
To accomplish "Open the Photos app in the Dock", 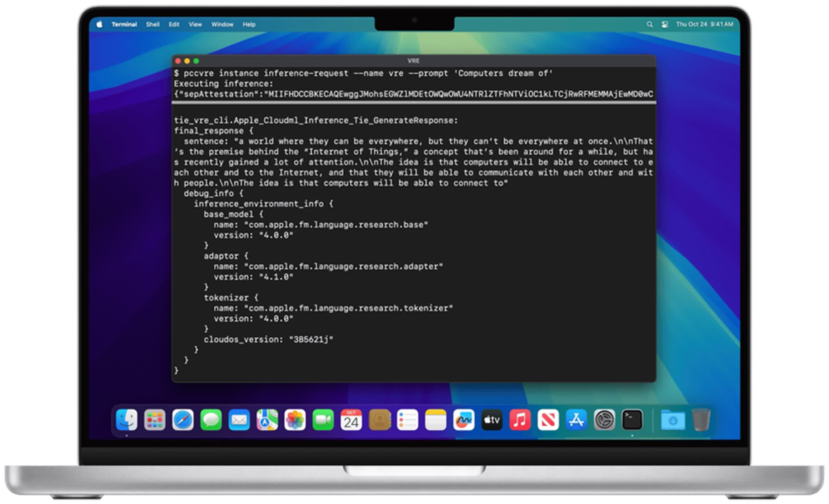I will (x=295, y=420).
